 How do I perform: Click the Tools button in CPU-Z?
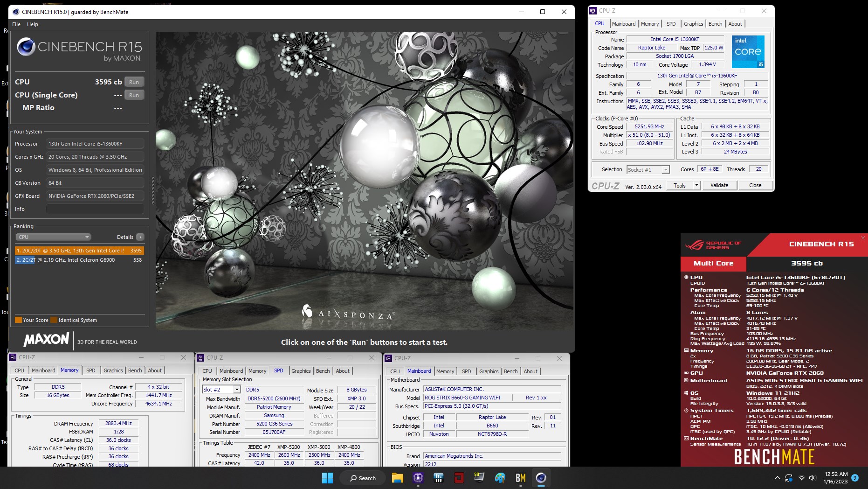click(680, 185)
